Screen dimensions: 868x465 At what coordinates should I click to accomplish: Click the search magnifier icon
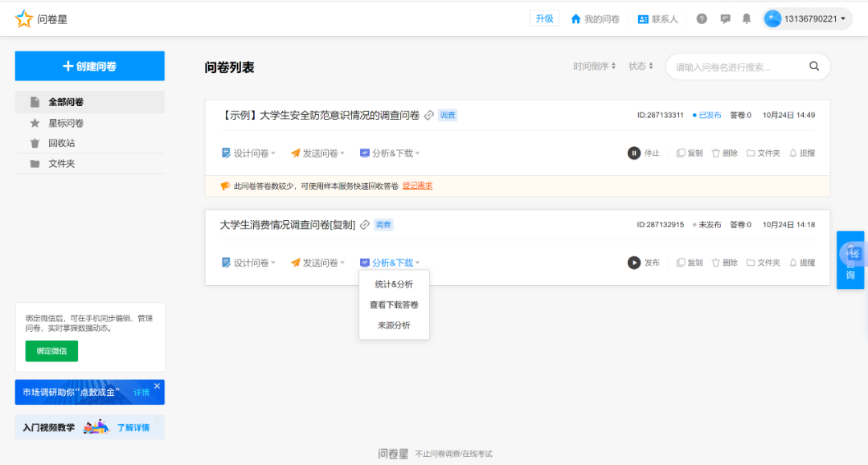pyautogui.click(x=813, y=67)
